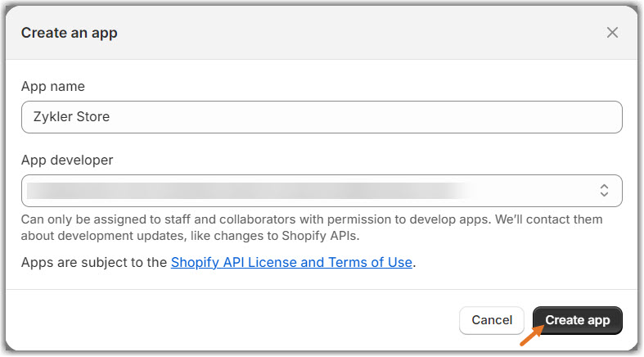Open the App developer dropdown
This screenshot has width=644, height=357.
coord(322,191)
